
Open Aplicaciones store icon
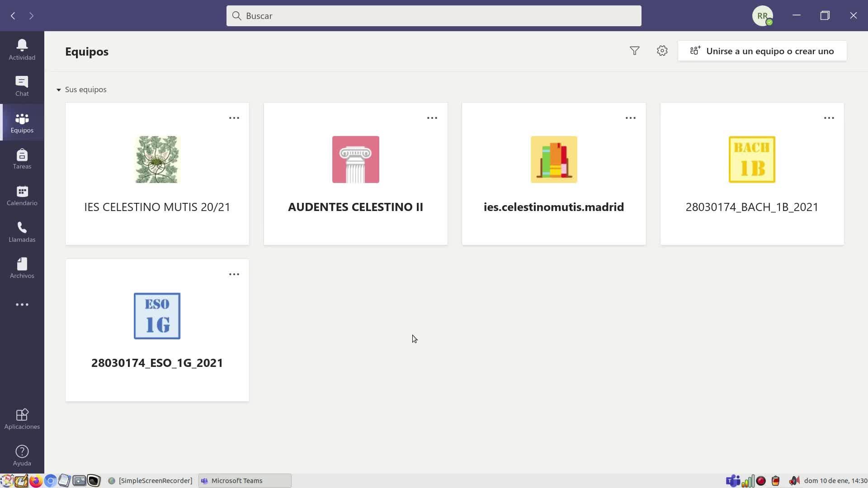coord(22,419)
